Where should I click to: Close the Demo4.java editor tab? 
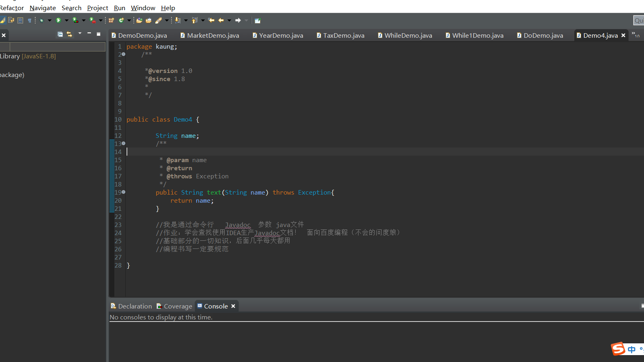[x=623, y=35]
